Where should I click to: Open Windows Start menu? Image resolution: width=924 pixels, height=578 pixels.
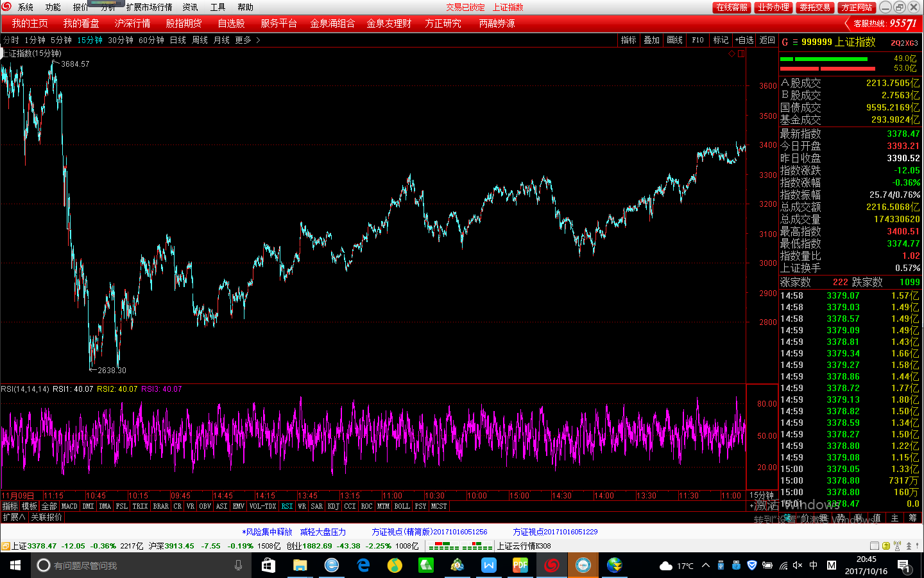(15, 565)
